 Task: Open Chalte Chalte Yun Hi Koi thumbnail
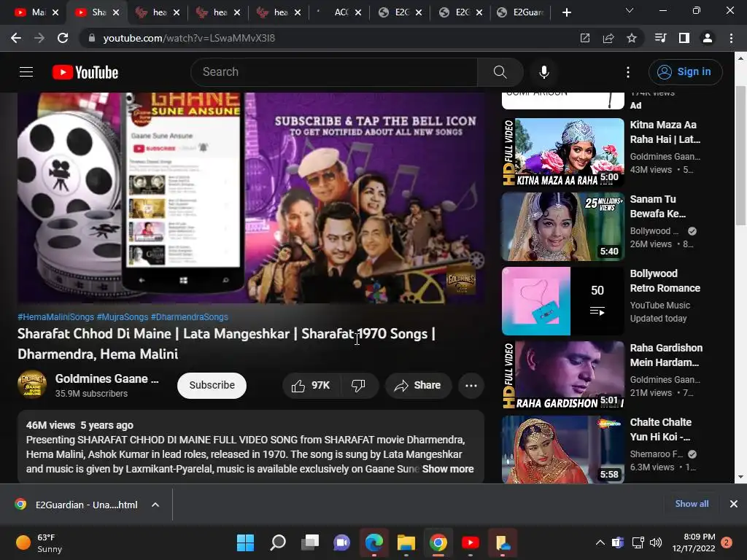point(562,449)
